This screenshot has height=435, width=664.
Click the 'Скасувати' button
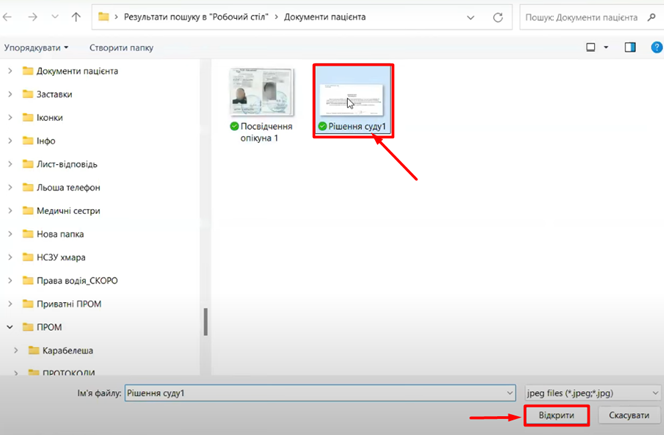[629, 415]
